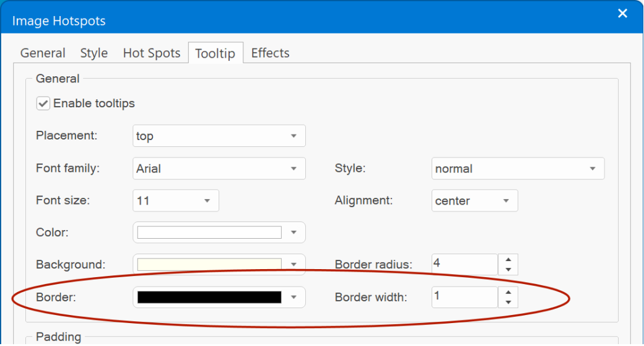Increase Border radius with up arrow
The width and height of the screenshot is (644, 346).
coord(508,260)
